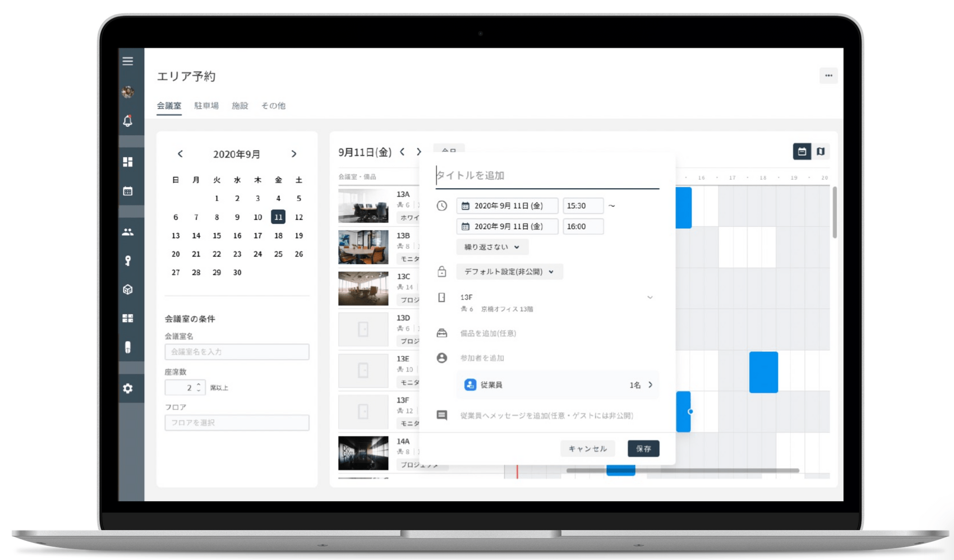Click the lock icon beside デフォルト設定(非公開)
The height and width of the screenshot is (560, 954).
point(441,272)
